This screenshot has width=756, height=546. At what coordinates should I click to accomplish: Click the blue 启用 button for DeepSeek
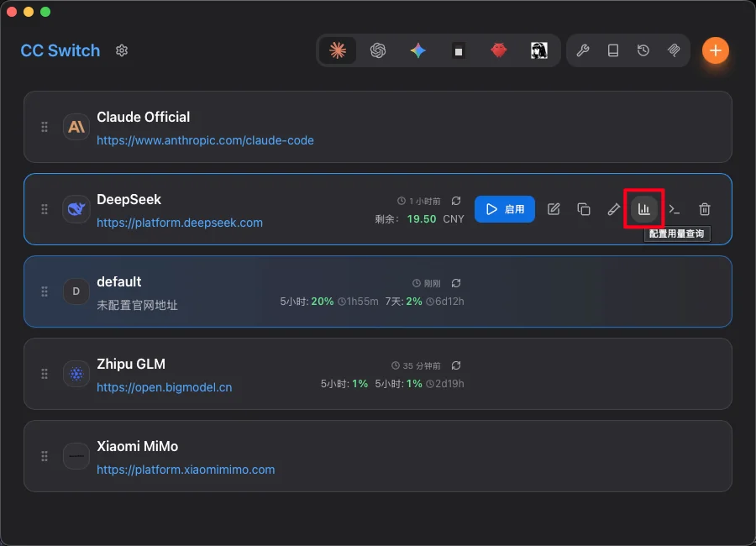505,209
